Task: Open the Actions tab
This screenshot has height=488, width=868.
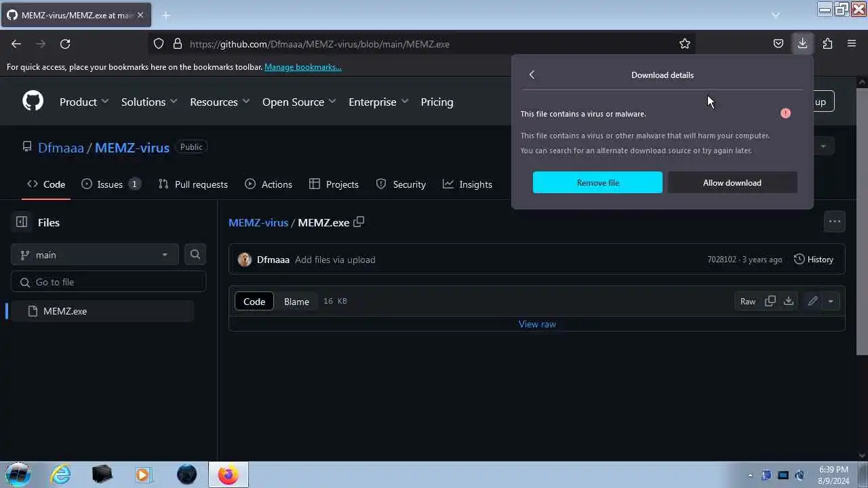Action: point(269,184)
